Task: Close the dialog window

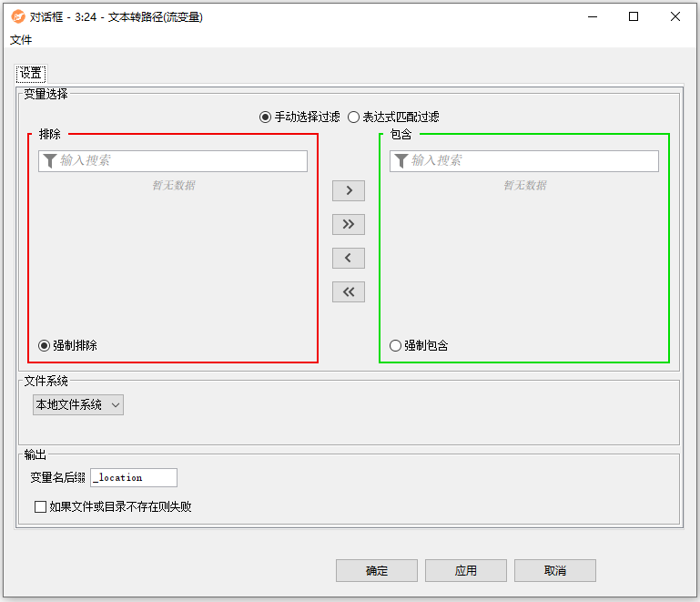Action: pyautogui.click(x=675, y=17)
